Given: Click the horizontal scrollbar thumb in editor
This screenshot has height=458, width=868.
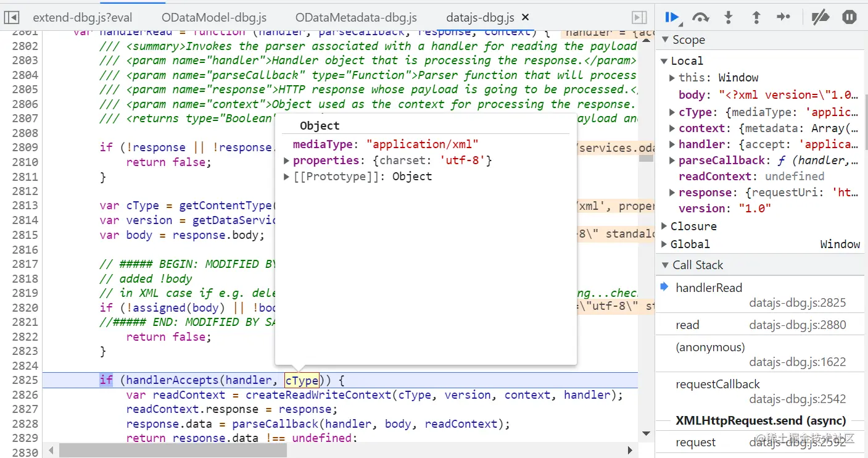Looking at the screenshot, I should (173, 451).
